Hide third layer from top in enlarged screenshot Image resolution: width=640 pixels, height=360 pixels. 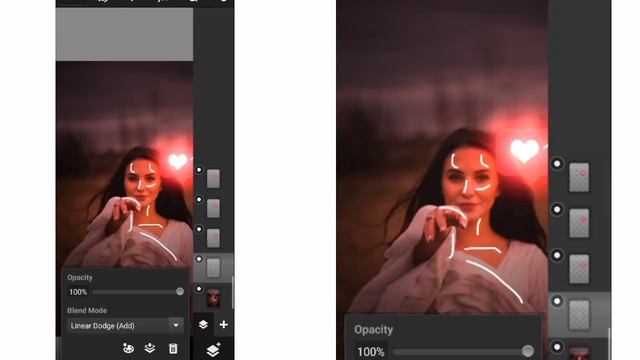(x=557, y=256)
